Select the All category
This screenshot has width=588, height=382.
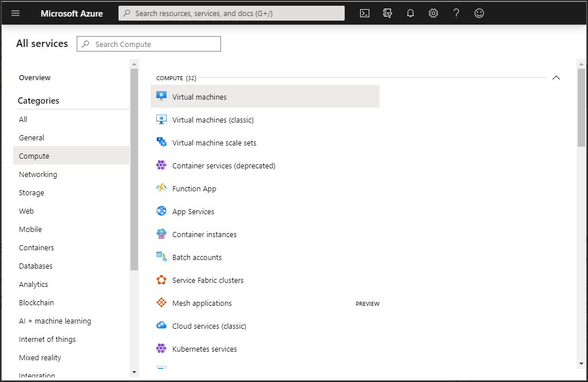coord(71,119)
